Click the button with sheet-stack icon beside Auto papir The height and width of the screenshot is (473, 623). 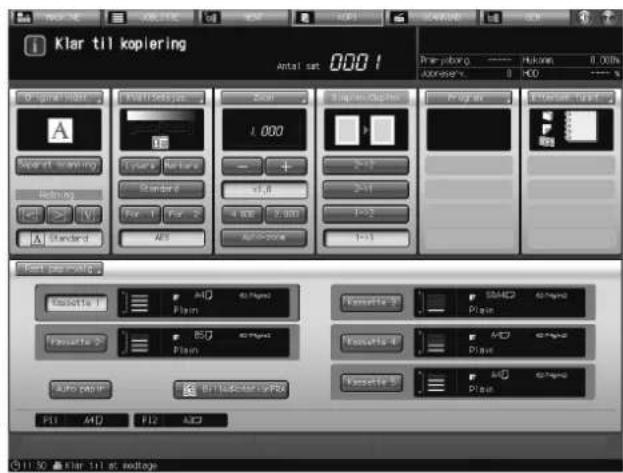pyautogui.click(x=231, y=390)
